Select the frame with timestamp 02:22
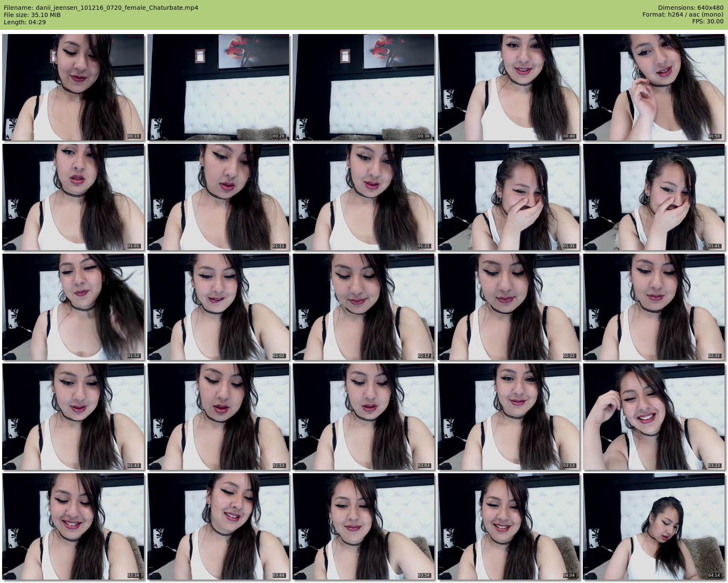The image size is (728, 583). 509,307
